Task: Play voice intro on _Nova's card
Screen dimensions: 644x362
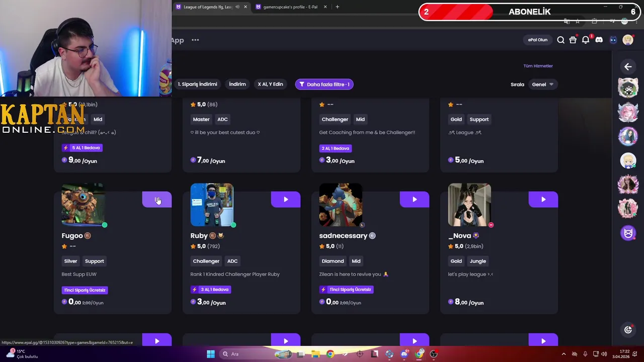Action: 543,200
